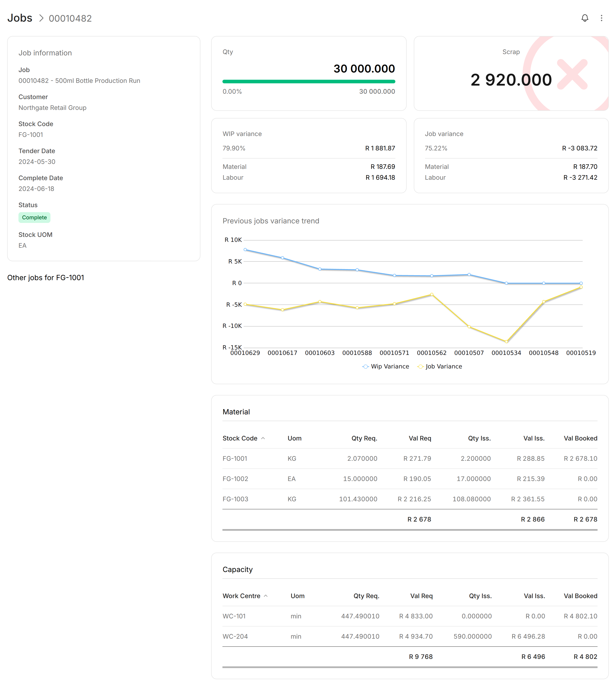Screen dimensions: 616x690
Task: Sort Material table by Stock Code arrow
Action: 263,438
